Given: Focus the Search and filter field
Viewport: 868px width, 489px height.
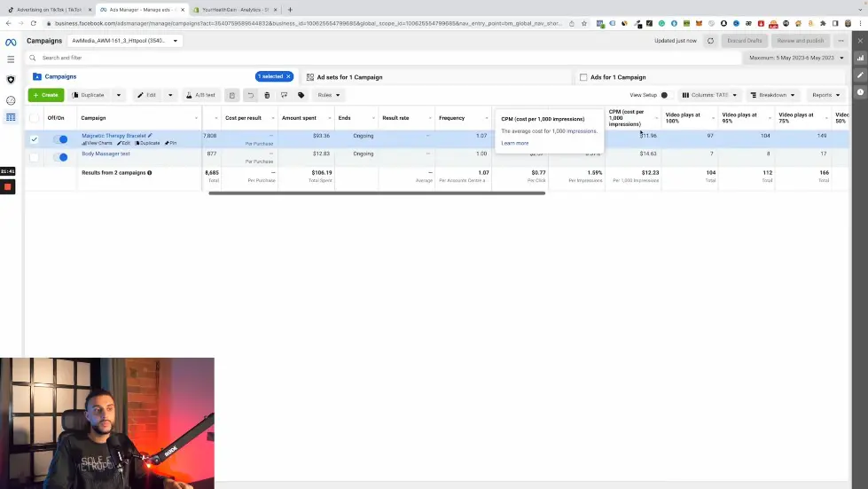Looking at the screenshot, I should pyautogui.click(x=382, y=58).
